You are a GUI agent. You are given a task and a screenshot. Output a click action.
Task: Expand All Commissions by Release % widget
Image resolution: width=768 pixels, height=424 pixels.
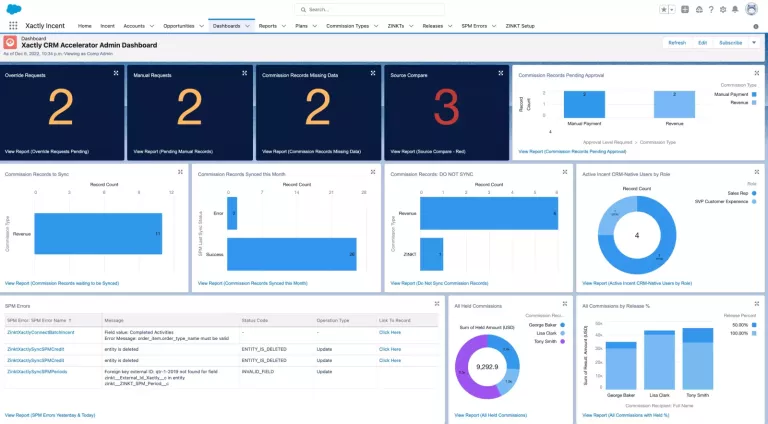757,304
